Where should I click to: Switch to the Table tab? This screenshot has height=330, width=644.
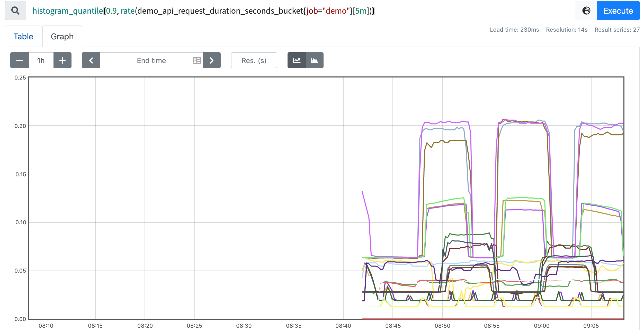click(23, 36)
